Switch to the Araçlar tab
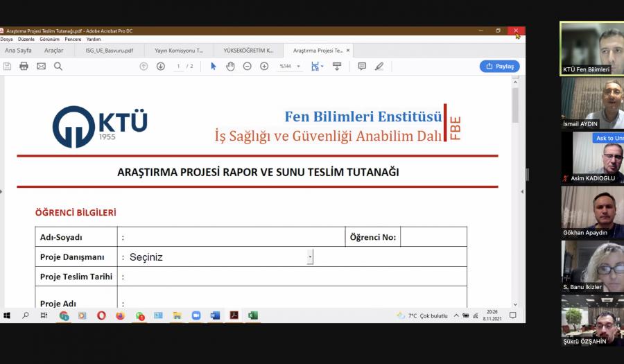The width and height of the screenshot is (624, 364). click(53, 51)
